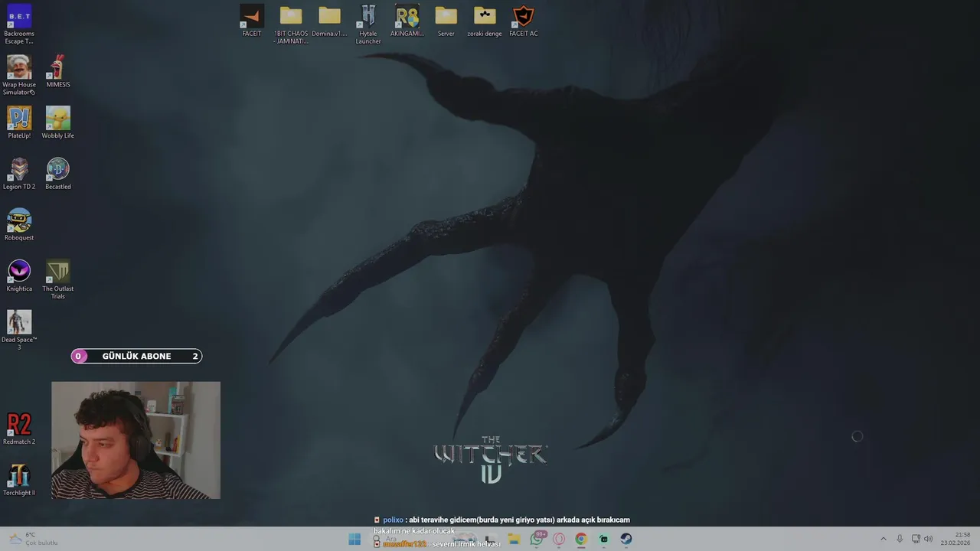Click the webcam overlay feed
980x551 pixels.
coord(136,440)
